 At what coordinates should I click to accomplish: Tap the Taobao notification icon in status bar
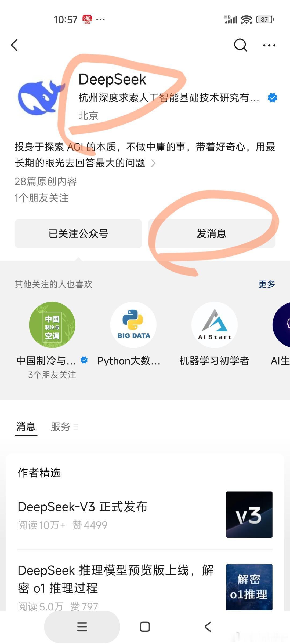pyautogui.click(x=87, y=19)
